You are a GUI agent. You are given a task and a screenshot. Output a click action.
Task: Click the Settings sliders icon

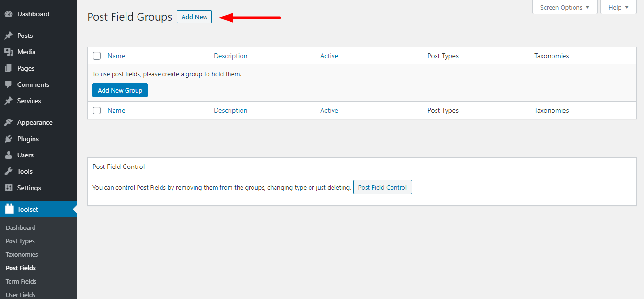click(9, 188)
